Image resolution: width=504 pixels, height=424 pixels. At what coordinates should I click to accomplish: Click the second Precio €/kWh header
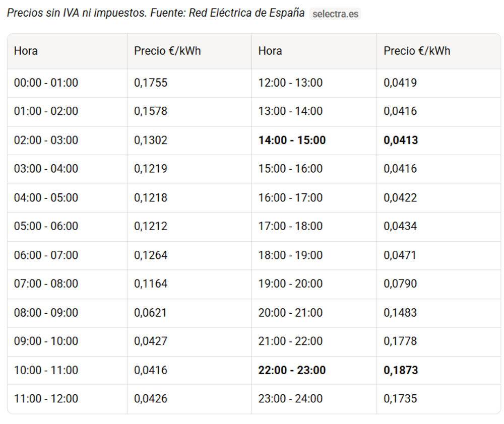417,51
